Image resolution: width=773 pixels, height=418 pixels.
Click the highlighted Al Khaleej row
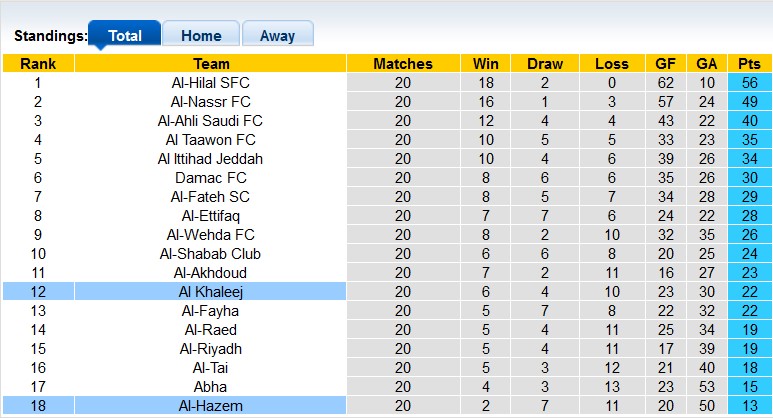[211, 292]
